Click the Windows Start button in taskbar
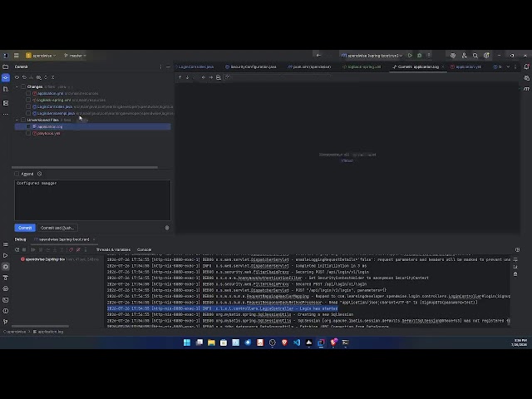The image size is (532, 399). pos(187,342)
